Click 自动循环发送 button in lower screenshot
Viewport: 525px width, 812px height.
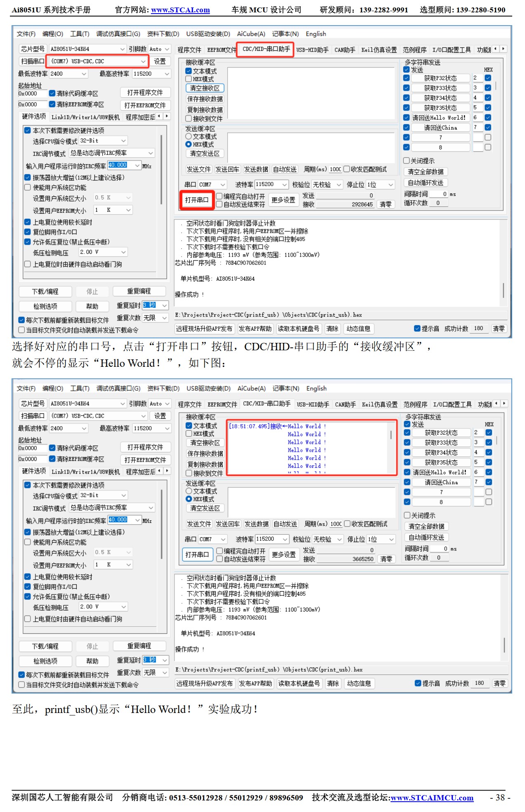point(426,537)
